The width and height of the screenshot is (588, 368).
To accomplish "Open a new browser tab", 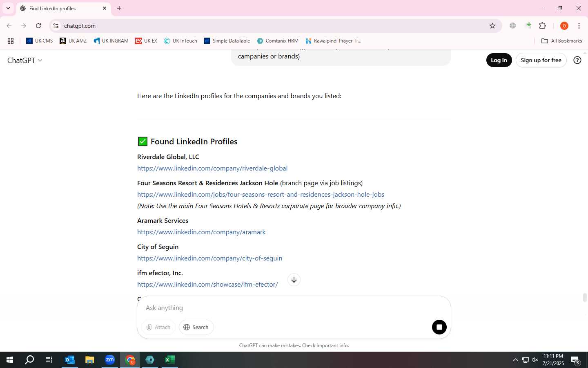I will click(x=119, y=8).
